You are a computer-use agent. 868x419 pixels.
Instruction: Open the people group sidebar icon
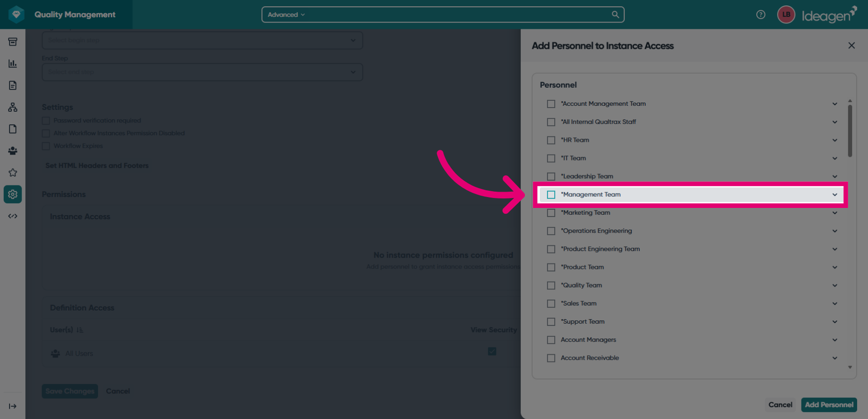[13, 151]
